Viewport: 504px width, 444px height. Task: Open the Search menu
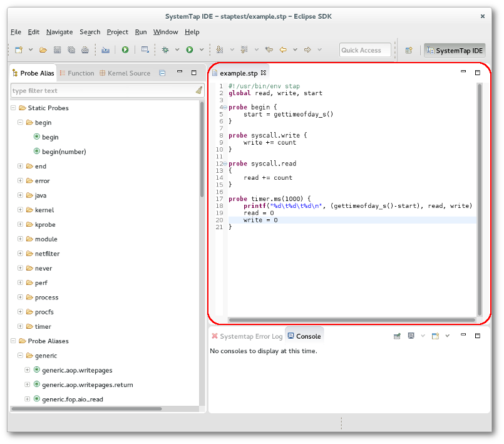pyautogui.click(x=90, y=32)
